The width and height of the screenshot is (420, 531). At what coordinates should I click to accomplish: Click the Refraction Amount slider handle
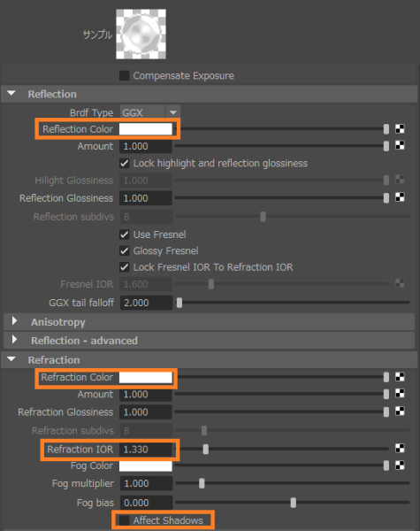(386, 394)
